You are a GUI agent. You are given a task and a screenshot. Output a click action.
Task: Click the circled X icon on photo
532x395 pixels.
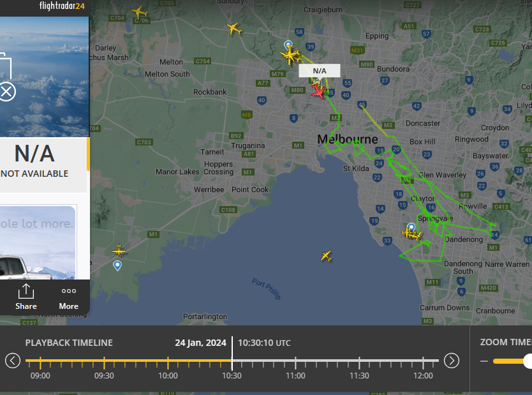click(6, 91)
